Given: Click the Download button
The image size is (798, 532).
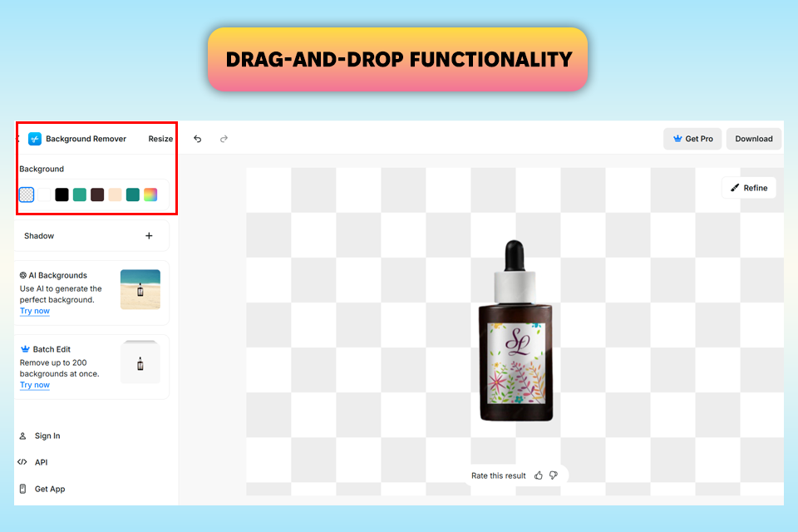Looking at the screenshot, I should [754, 139].
